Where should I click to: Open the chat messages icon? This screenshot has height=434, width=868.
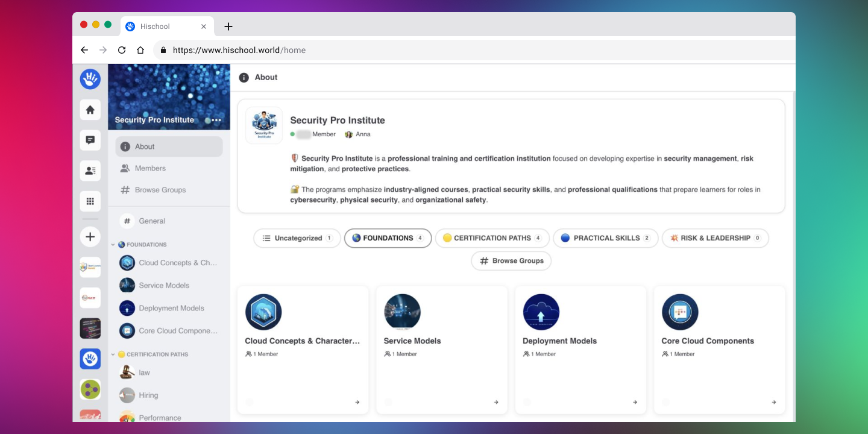coord(90,140)
